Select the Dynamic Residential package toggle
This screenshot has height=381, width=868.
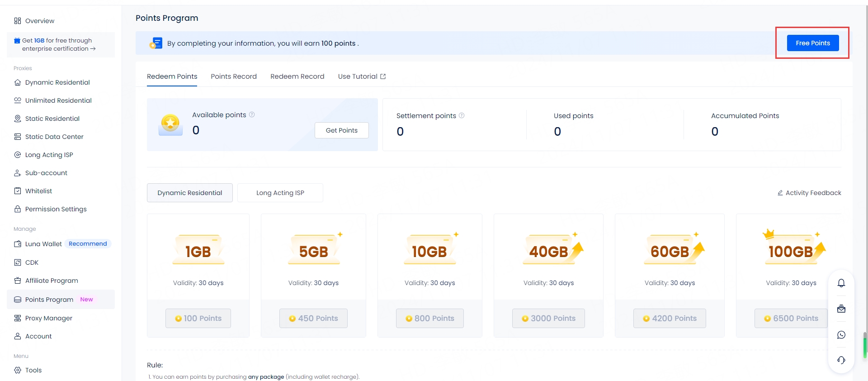(x=190, y=193)
